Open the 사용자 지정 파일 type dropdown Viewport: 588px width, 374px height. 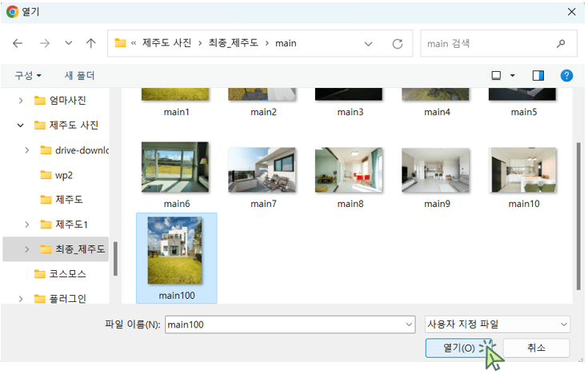tap(498, 324)
